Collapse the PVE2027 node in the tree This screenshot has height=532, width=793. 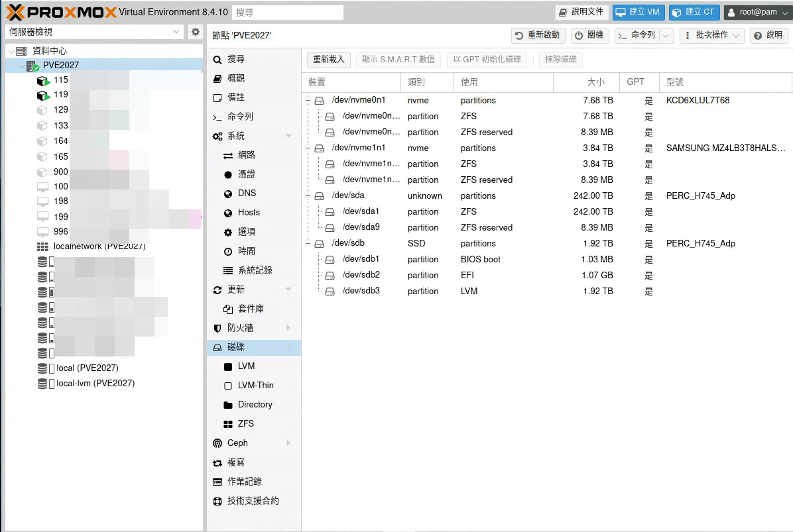point(22,66)
